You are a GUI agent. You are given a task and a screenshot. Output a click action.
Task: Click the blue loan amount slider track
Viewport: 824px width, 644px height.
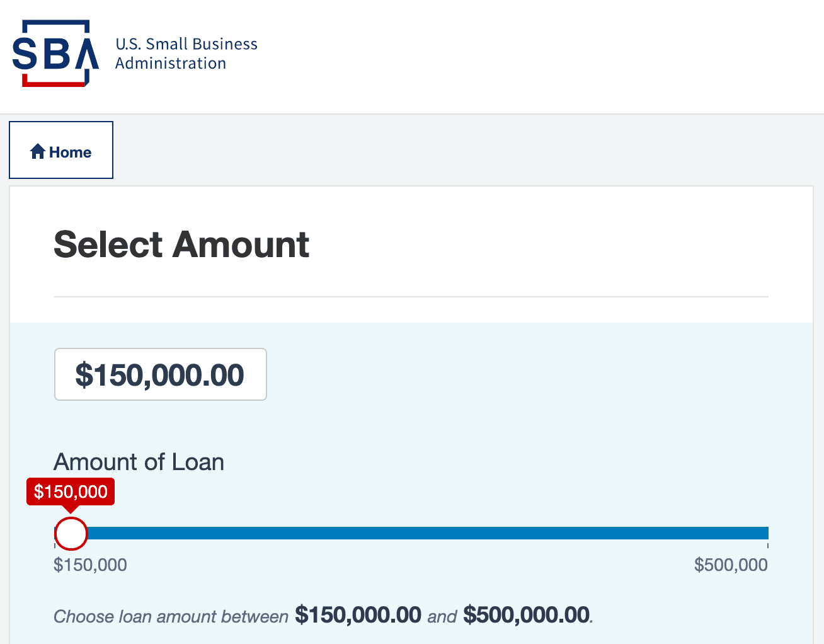411,533
